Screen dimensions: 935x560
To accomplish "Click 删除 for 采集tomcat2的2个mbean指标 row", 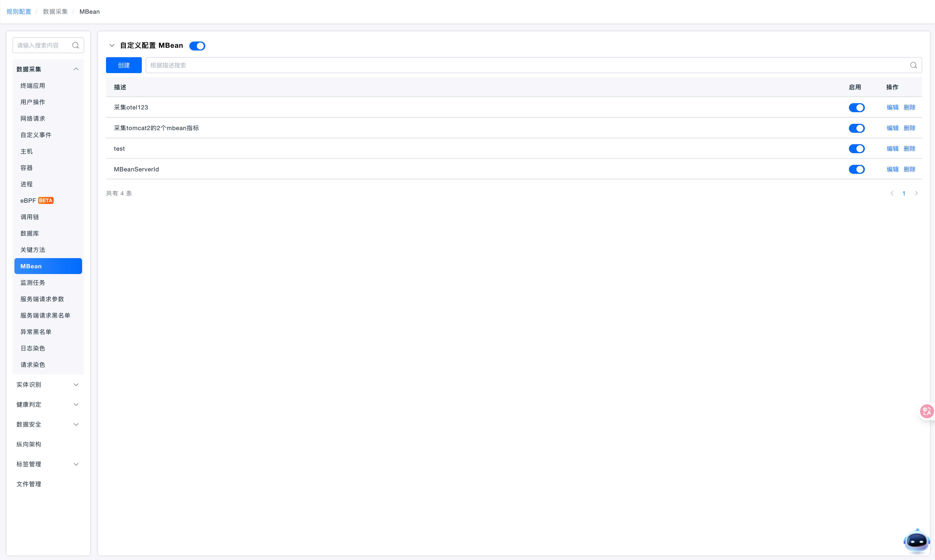I will coord(909,128).
